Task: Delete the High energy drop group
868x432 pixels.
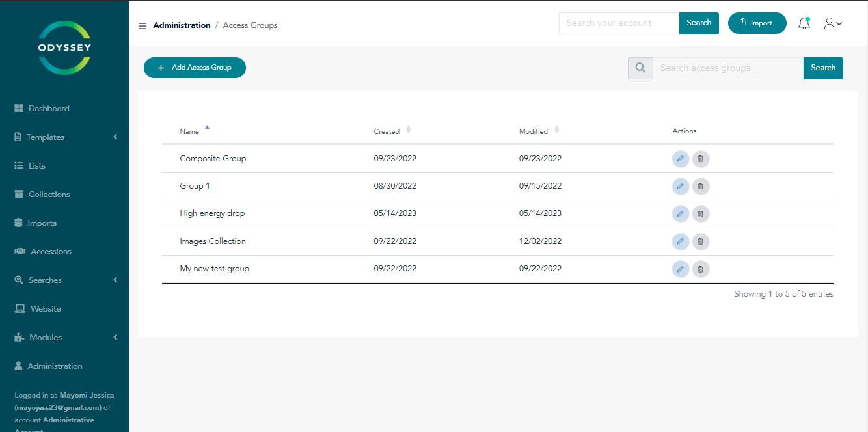Action: (x=701, y=213)
